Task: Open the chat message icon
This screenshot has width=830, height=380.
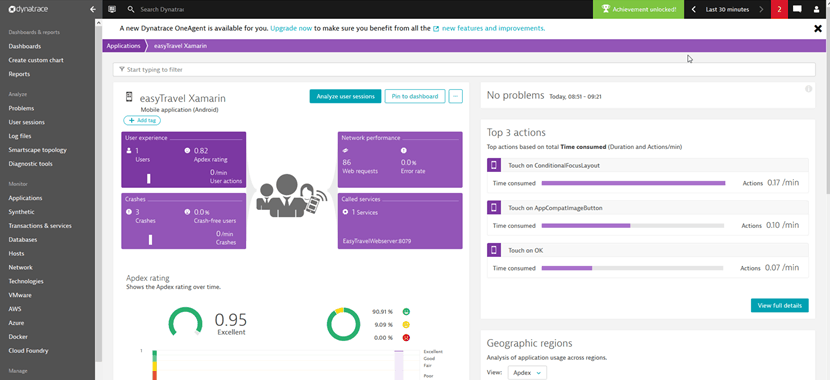Action: coord(797,10)
